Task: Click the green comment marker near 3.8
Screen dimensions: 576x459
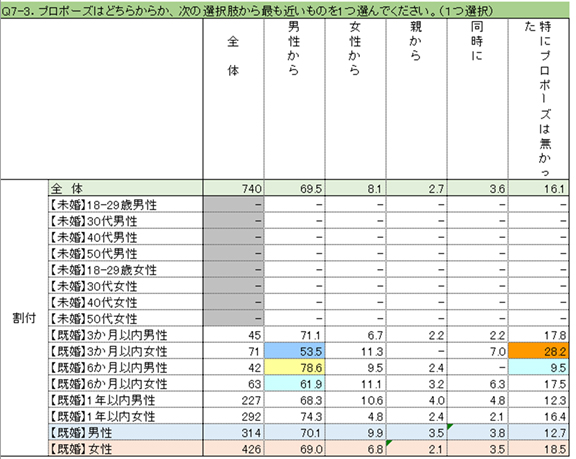Action: [x=450, y=426]
